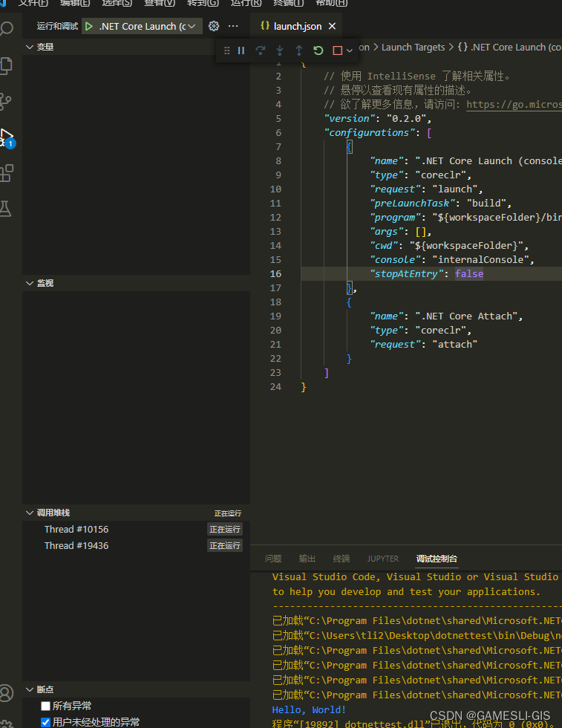Switch to the 输出 panel tab
Viewport: 562px width, 728px height.
307,559
